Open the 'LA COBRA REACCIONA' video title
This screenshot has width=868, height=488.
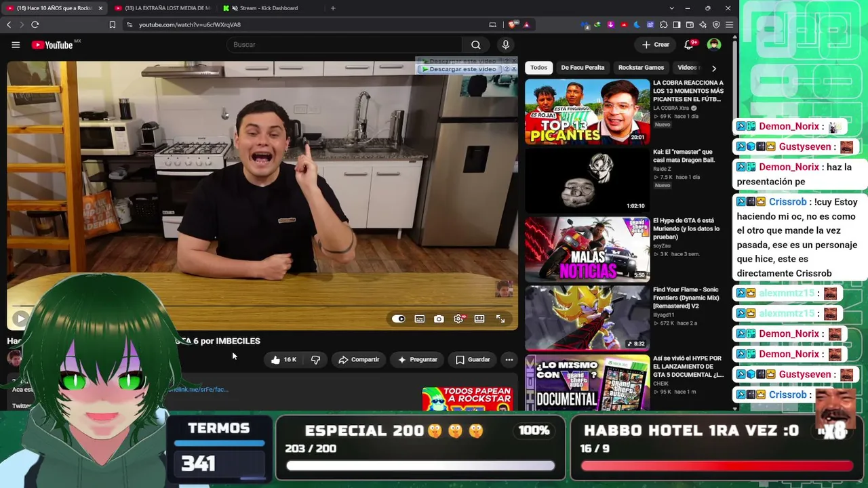click(x=688, y=91)
